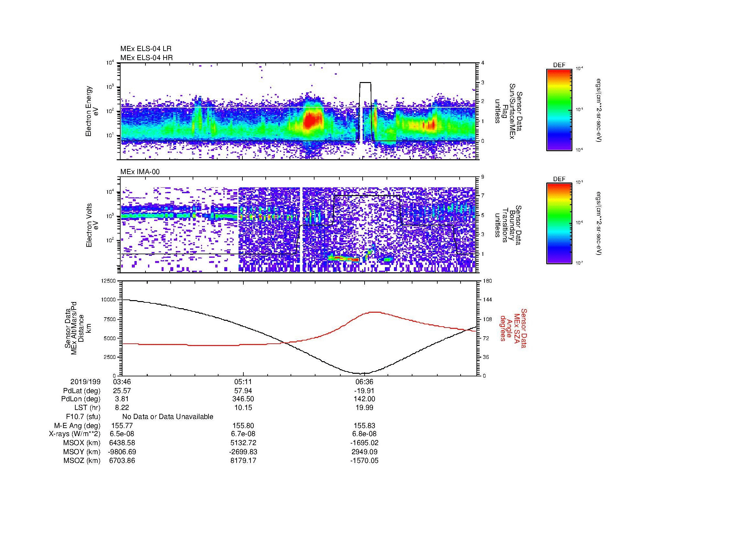Click the LST value 8.22
The width and height of the screenshot is (756, 534).
[122, 408]
